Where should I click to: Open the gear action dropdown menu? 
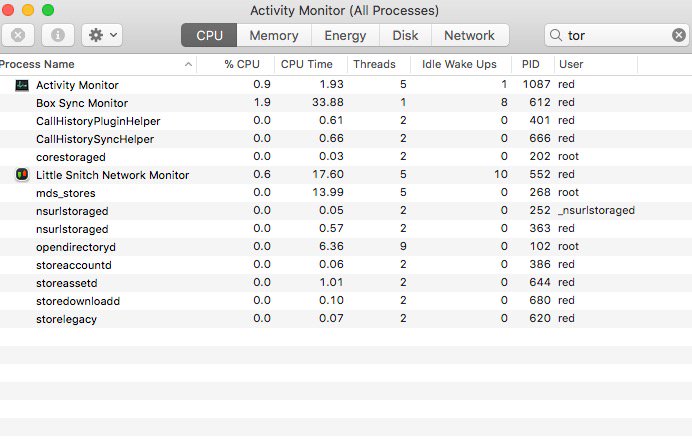pyautogui.click(x=102, y=35)
